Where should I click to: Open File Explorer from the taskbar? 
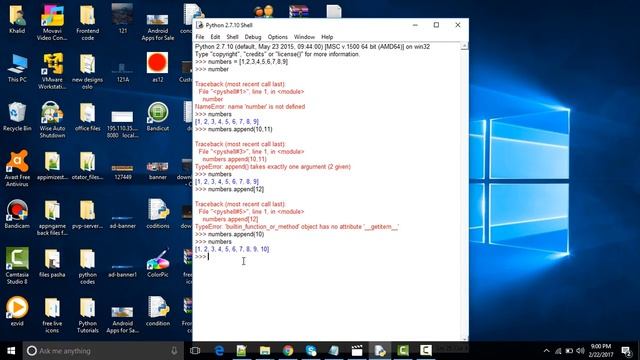[265, 351]
